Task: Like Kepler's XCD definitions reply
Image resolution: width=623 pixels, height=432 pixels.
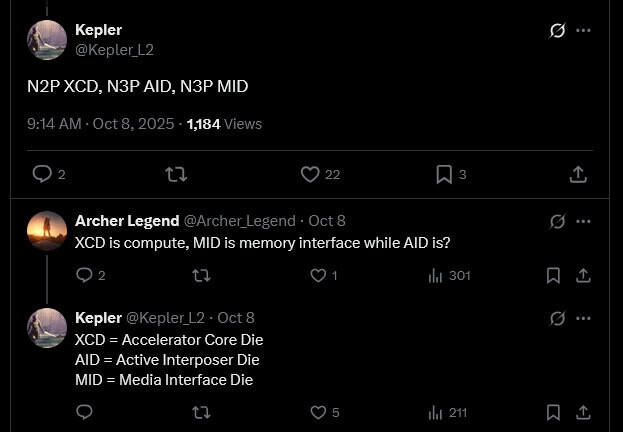Action: point(318,412)
